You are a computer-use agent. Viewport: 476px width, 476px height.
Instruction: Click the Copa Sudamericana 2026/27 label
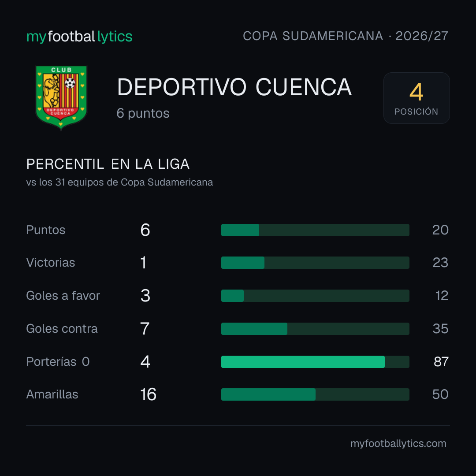[345, 36]
